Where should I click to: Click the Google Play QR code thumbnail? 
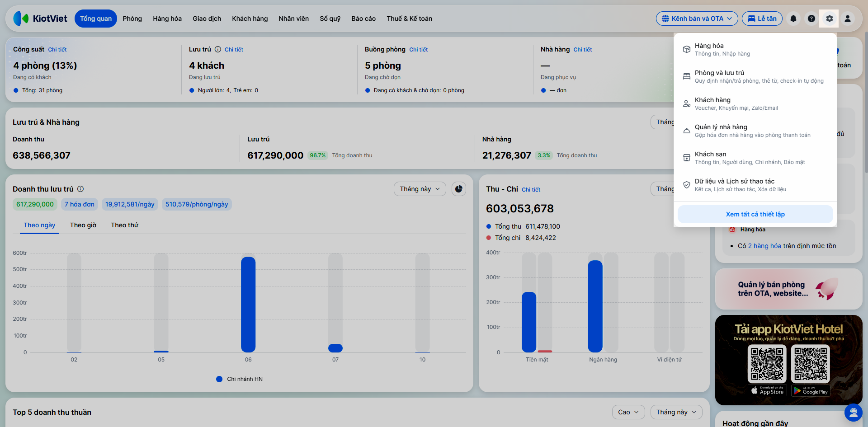click(x=811, y=364)
